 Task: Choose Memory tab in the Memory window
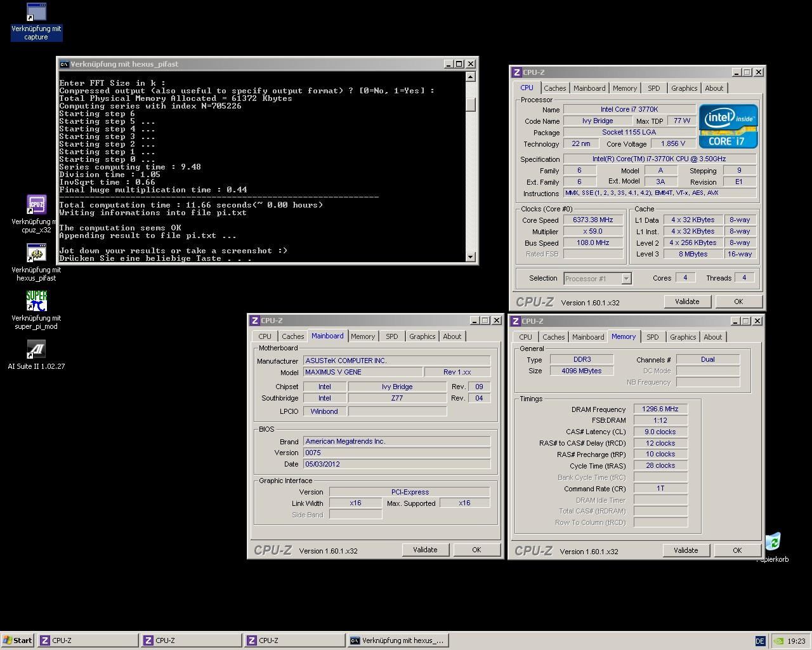[624, 336]
